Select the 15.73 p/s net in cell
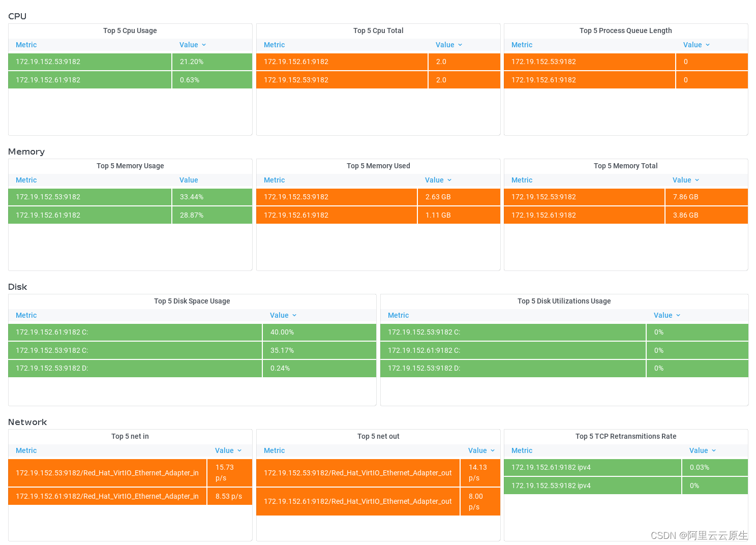Viewport: 756px width, 545px height. (x=230, y=473)
